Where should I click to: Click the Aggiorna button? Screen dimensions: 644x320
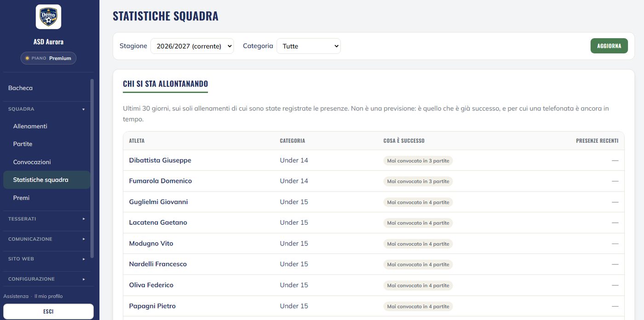tap(609, 46)
